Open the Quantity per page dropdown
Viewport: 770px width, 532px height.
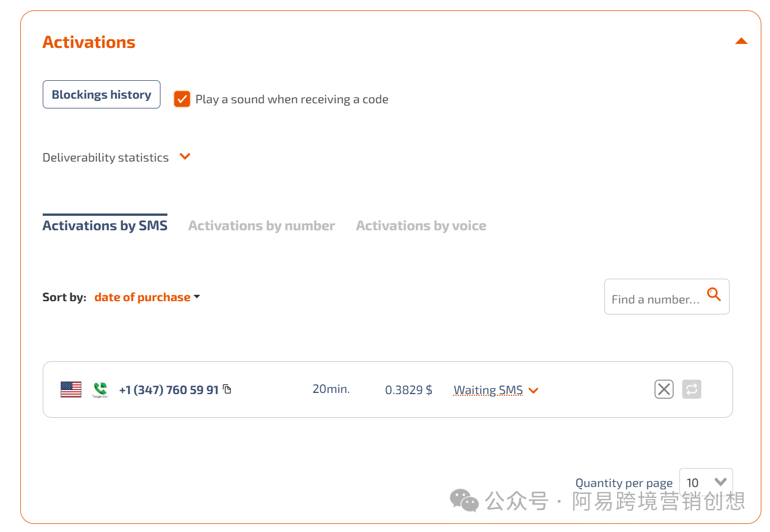pos(706,482)
